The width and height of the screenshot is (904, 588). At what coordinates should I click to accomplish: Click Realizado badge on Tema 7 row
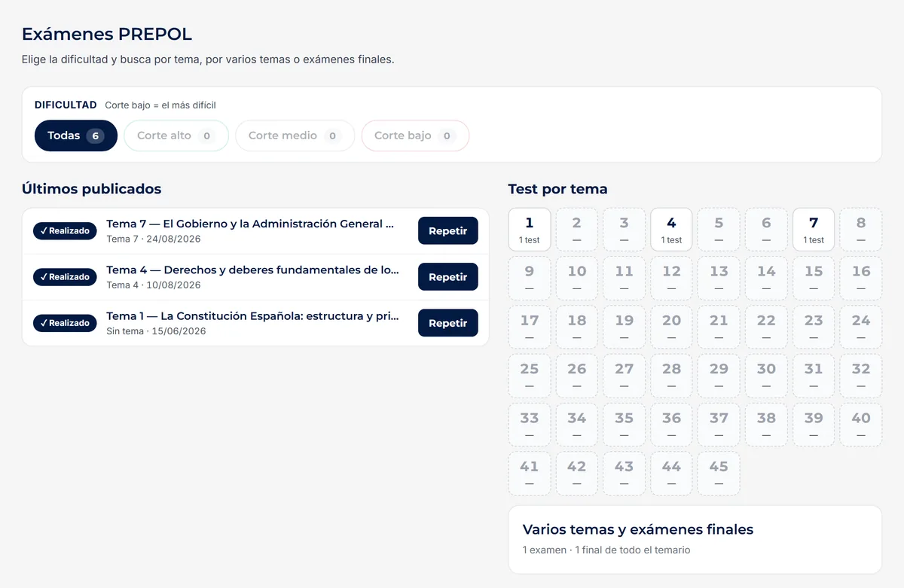point(65,231)
